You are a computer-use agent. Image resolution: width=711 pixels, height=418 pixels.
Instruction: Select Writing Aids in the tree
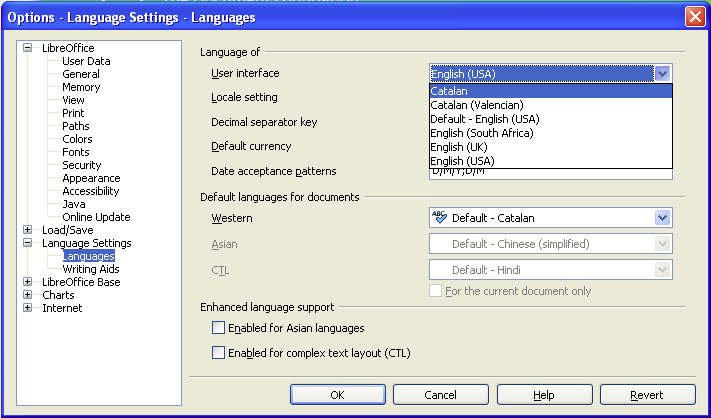[91, 269]
